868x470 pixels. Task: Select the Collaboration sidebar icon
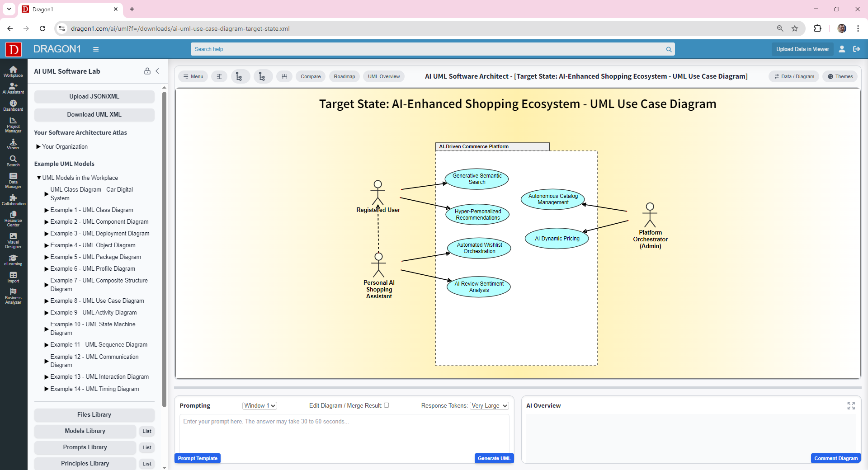click(x=13, y=199)
